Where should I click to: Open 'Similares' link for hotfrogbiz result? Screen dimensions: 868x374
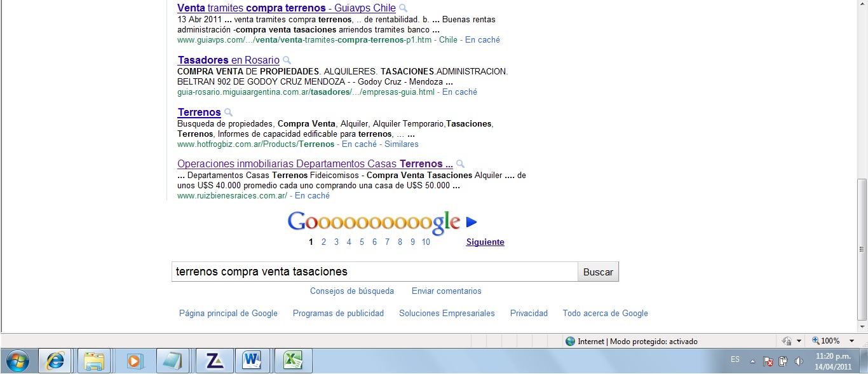(402, 144)
